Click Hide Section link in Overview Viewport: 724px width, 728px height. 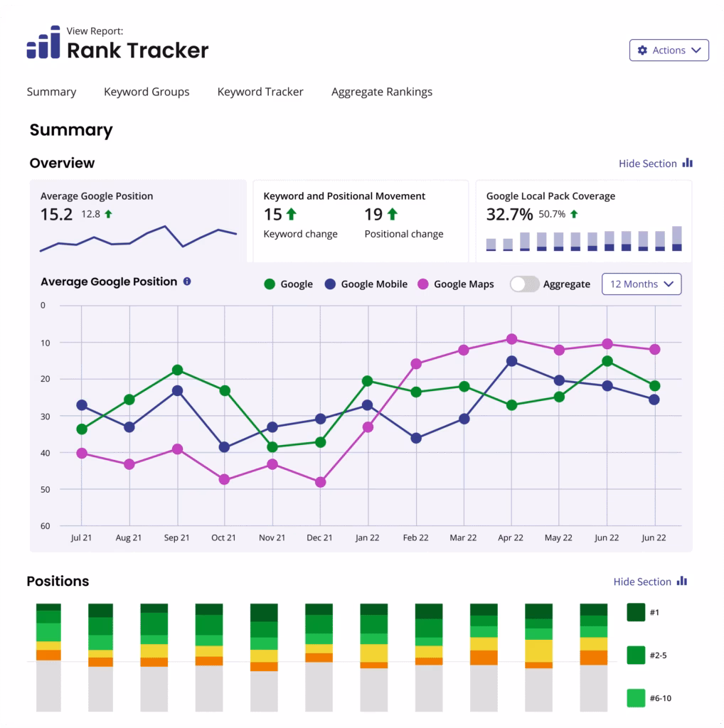(x=647, y=164)
